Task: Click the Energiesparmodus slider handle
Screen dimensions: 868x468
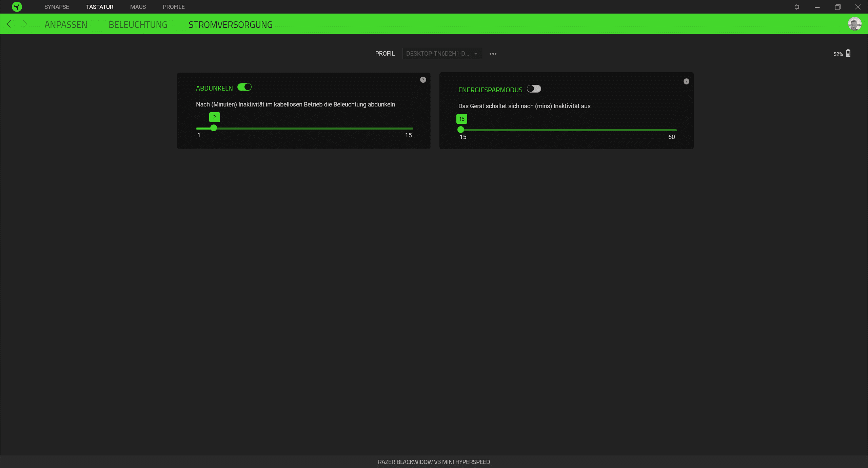Action: (x=460, y=130)
